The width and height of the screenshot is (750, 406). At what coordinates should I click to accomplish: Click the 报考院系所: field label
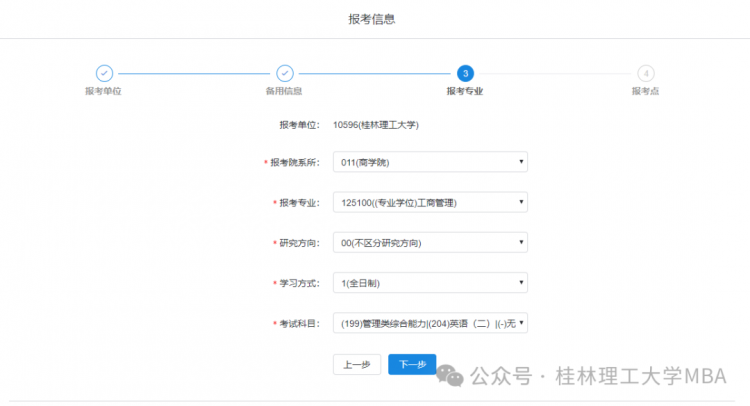point(295,163)
